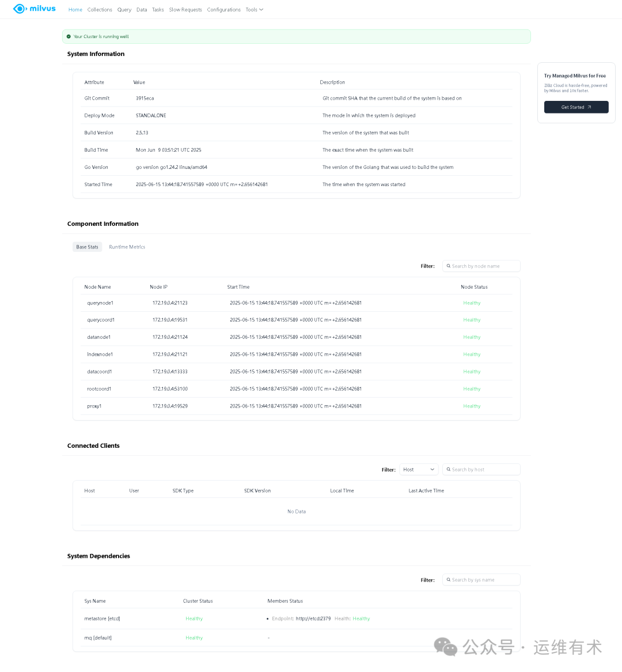Switch to the Runtime Metrics tab
622x672 pixels.
pos(127,246)
